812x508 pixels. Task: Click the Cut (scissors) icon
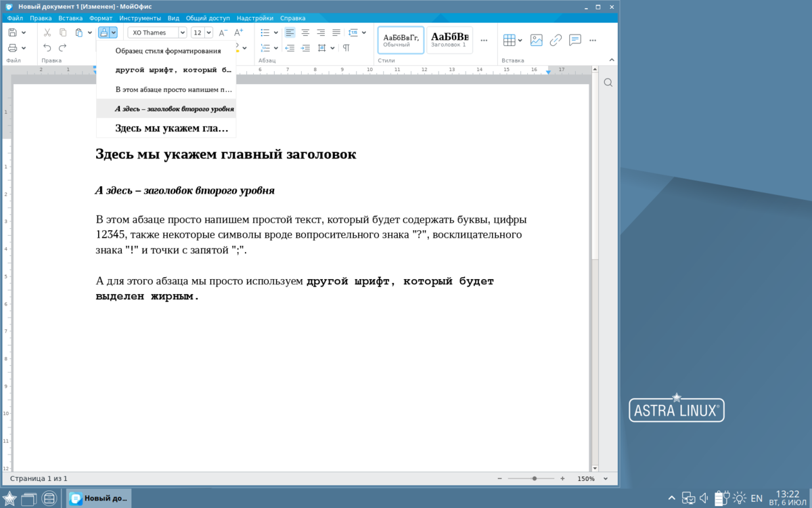tap(47, 32)
